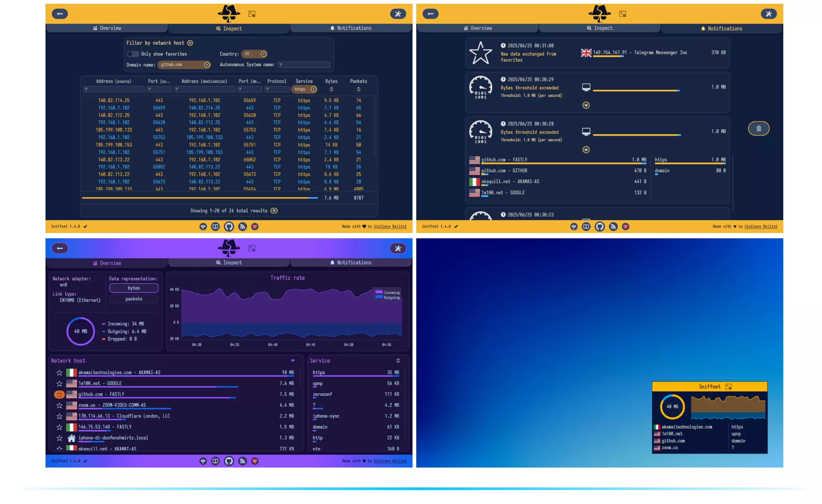Open the Giuliano Bellini link in the Inspect window footer
822x504 pixels.
point(390,227)
